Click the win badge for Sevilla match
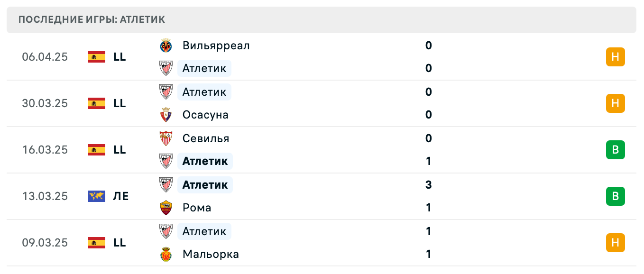This screenshot has width=644, height=274. [615, 150]
